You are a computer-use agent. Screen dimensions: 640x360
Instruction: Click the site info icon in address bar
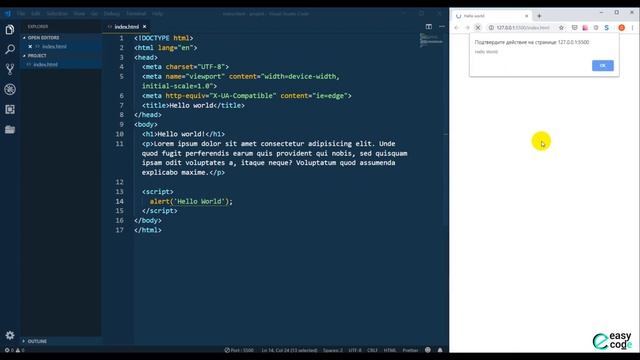tap(491, 28)
